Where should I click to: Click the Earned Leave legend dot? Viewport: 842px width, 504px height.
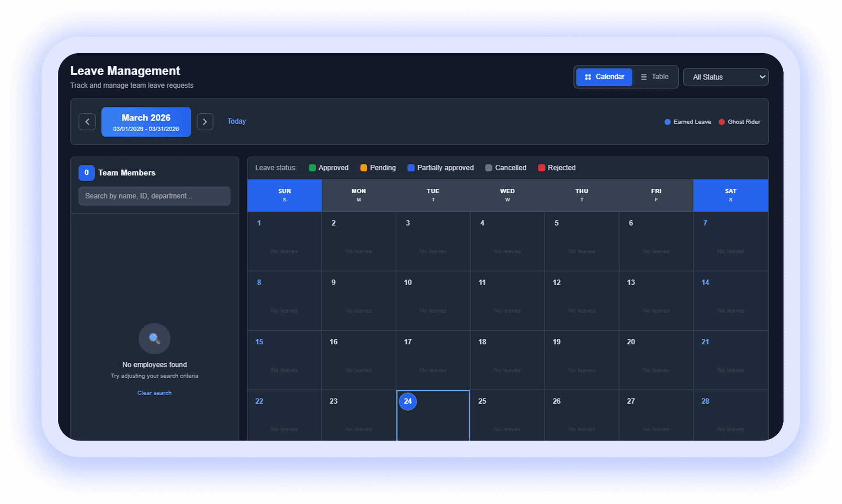click(667, 122)
